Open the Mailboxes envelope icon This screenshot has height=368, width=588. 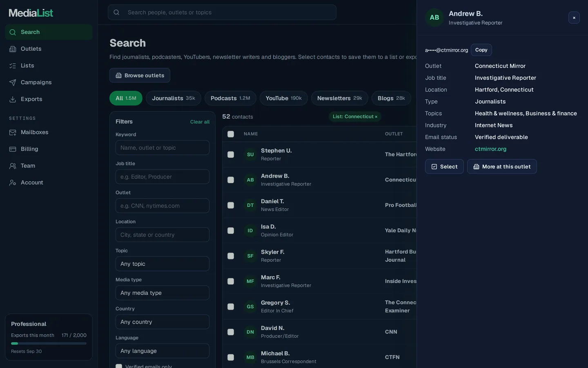[x=13, y=132]
